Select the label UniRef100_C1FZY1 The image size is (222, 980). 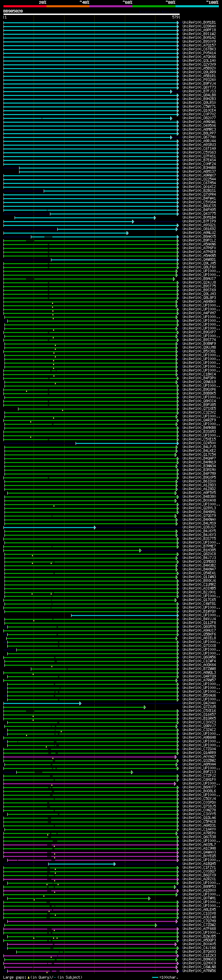[x=199, y=868]
